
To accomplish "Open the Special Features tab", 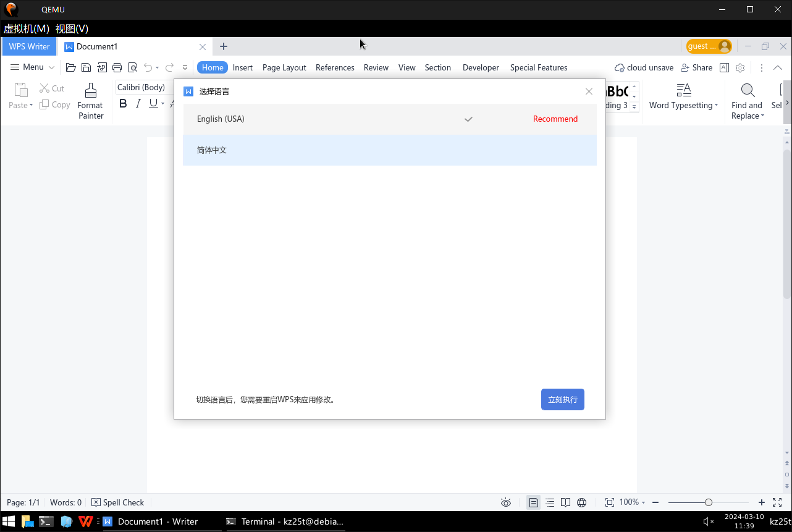I will 539,67.
